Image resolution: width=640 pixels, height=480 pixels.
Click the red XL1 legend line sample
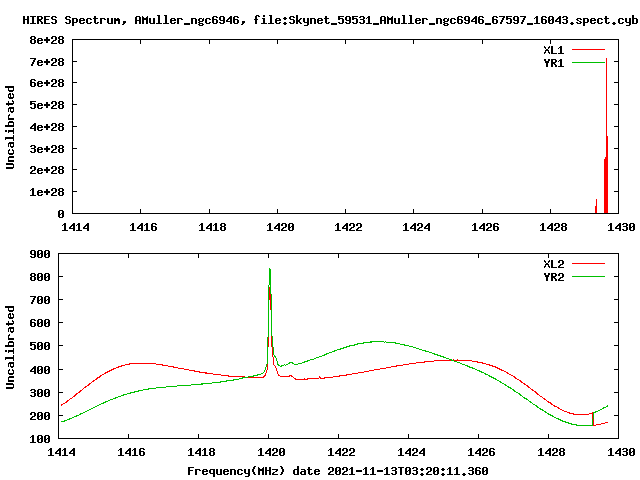point(588,50)
